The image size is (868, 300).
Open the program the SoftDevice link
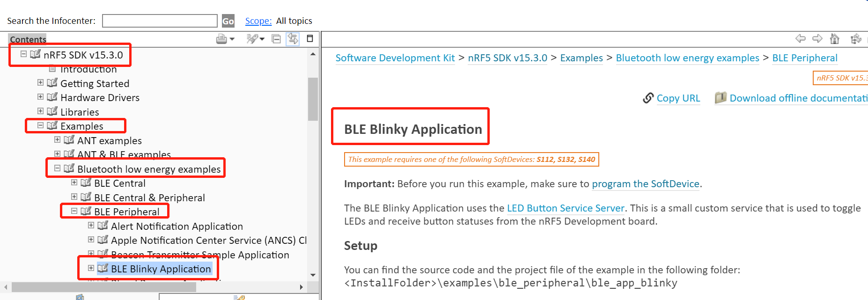646,184
